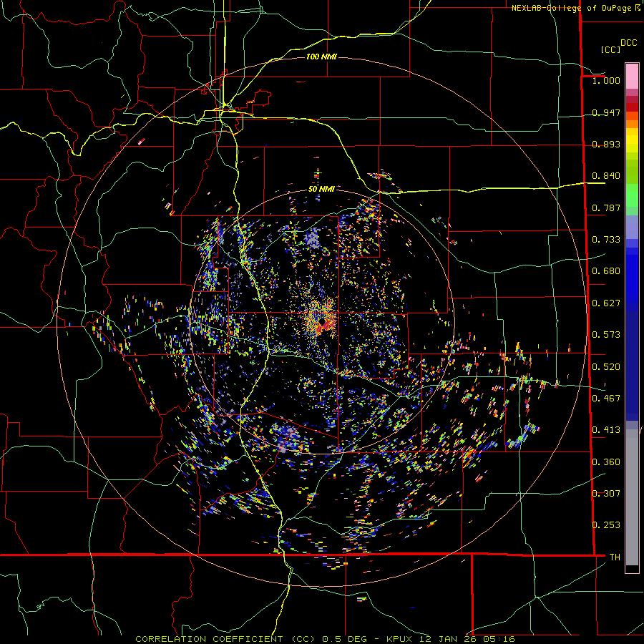Click the [CC] units label above color scale
The height and width of the screenshot is (644, 644).
point(610,49)
